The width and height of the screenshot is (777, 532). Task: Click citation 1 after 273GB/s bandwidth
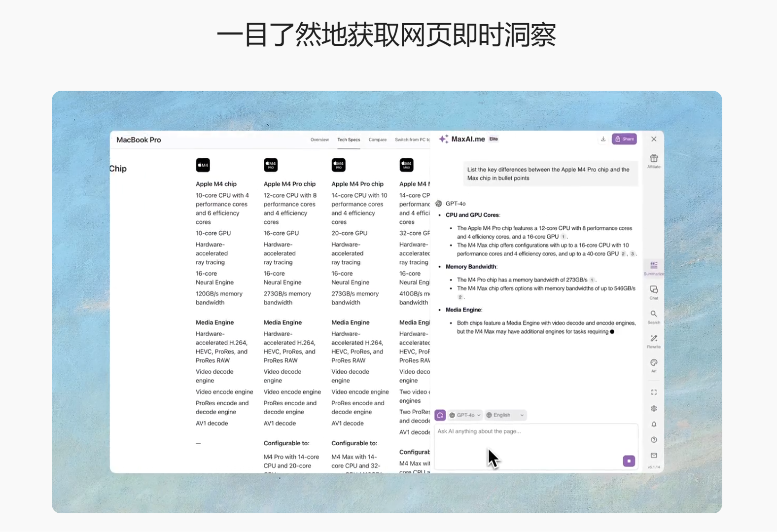coord(592,280)
